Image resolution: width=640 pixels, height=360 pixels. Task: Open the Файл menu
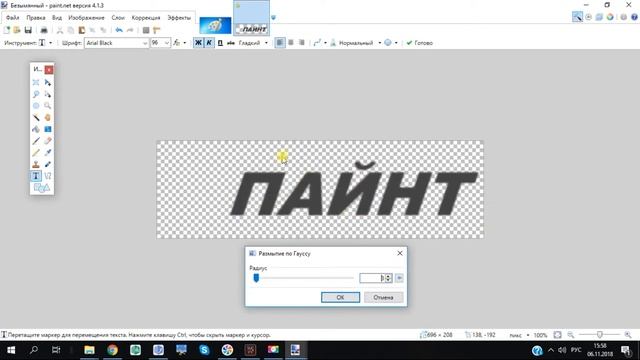[x=13, y=18]
